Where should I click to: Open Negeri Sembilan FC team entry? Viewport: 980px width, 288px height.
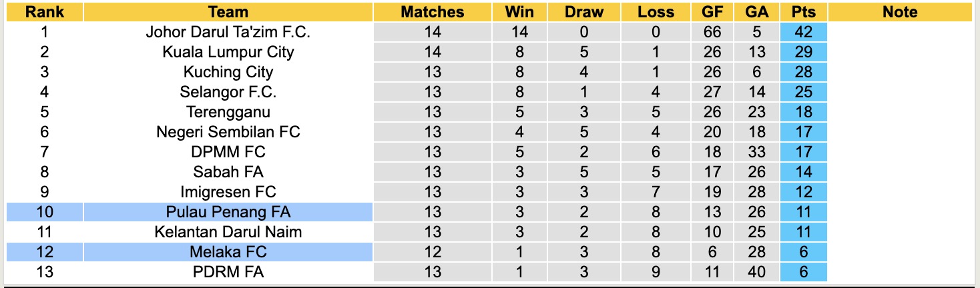(228, 132)
